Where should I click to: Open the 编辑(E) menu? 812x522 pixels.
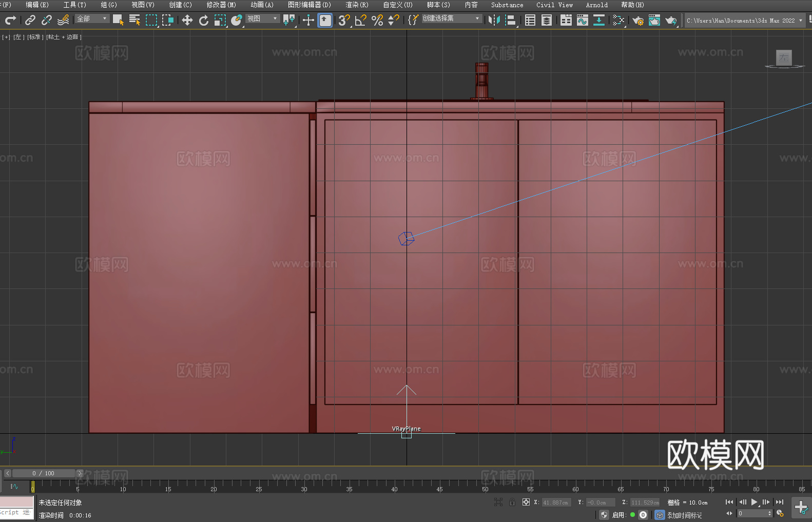pos(37,5)
